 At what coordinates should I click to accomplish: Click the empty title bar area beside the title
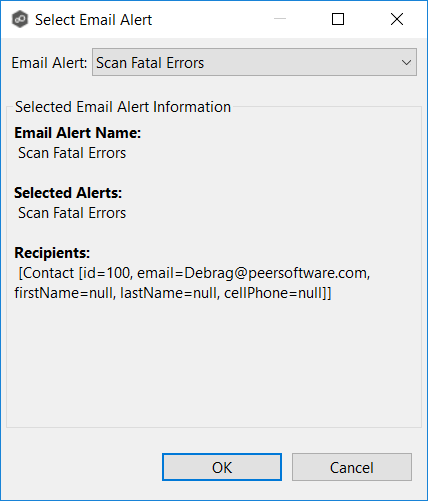point(210,19)
